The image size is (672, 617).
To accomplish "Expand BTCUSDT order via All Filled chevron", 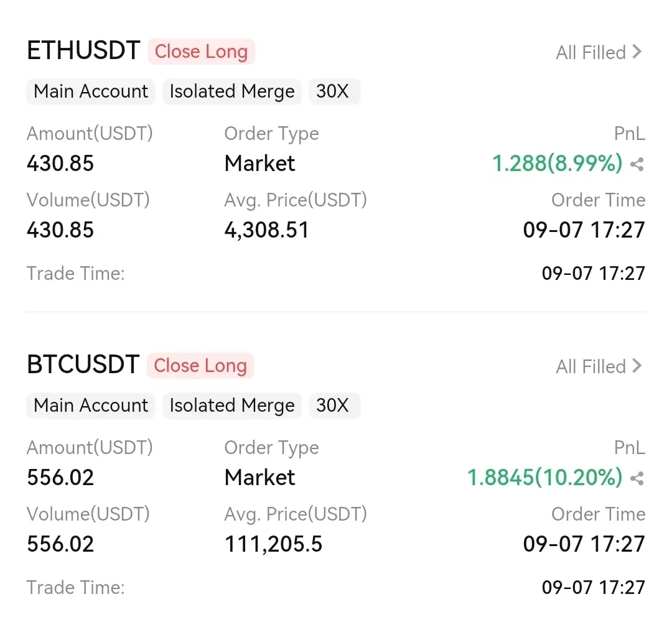I will (x=637, y=366).
